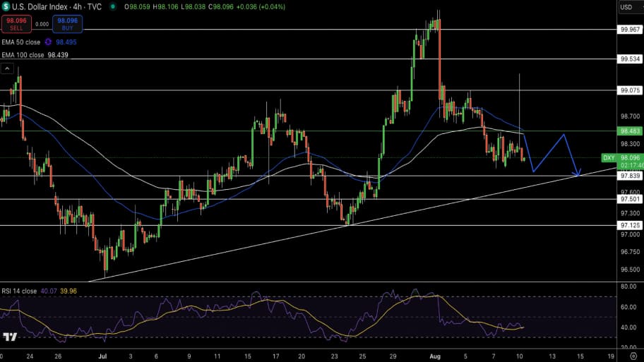Click the 97.125 price level label
644x362 pixels.
630,225
